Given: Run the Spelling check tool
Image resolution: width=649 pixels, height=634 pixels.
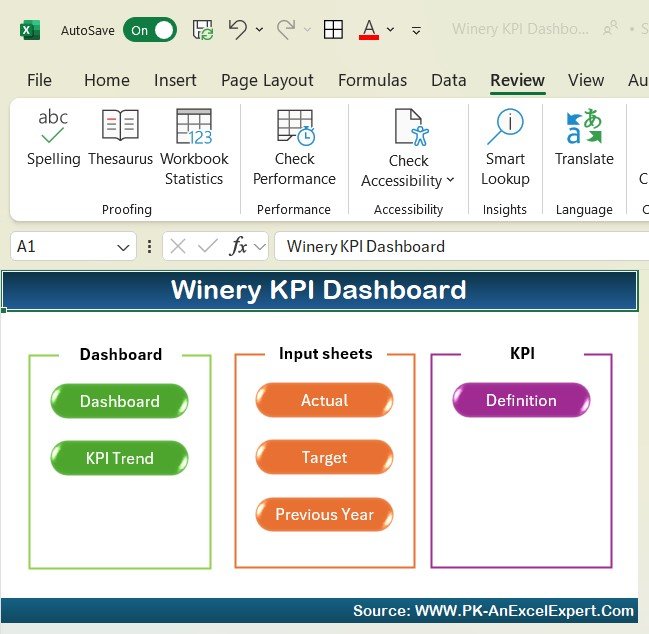Looking at the screenshot, I should point(53,138).
